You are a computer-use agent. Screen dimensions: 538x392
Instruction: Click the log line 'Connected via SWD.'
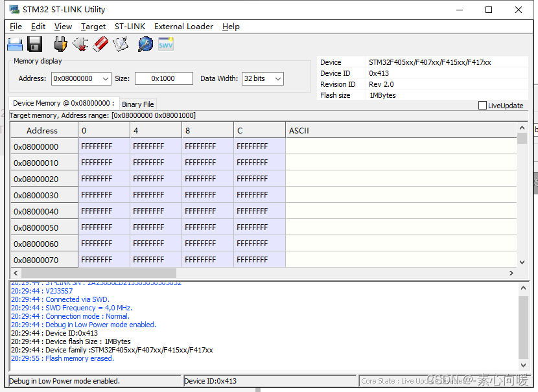[60, 299]
